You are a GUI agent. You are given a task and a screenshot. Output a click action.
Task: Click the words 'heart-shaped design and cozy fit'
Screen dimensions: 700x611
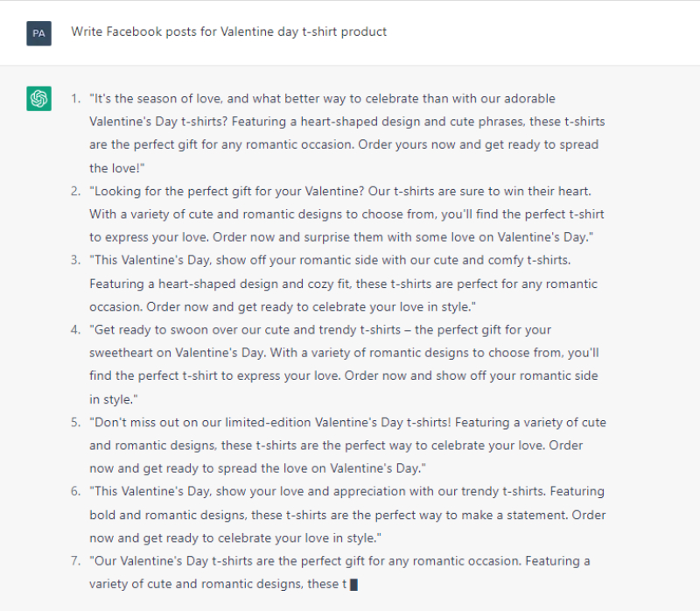(254, 284)
